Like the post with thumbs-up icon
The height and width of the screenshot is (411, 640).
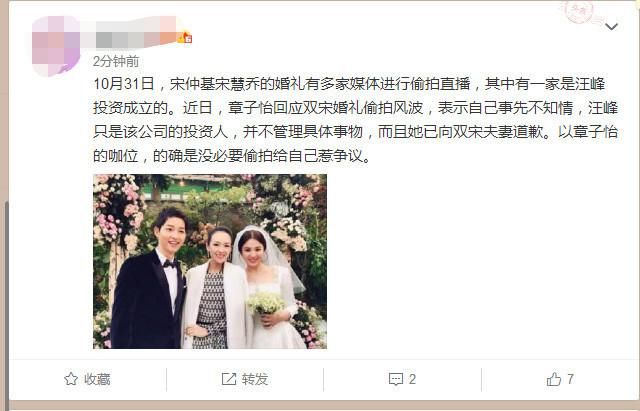[x=553, y=379]
